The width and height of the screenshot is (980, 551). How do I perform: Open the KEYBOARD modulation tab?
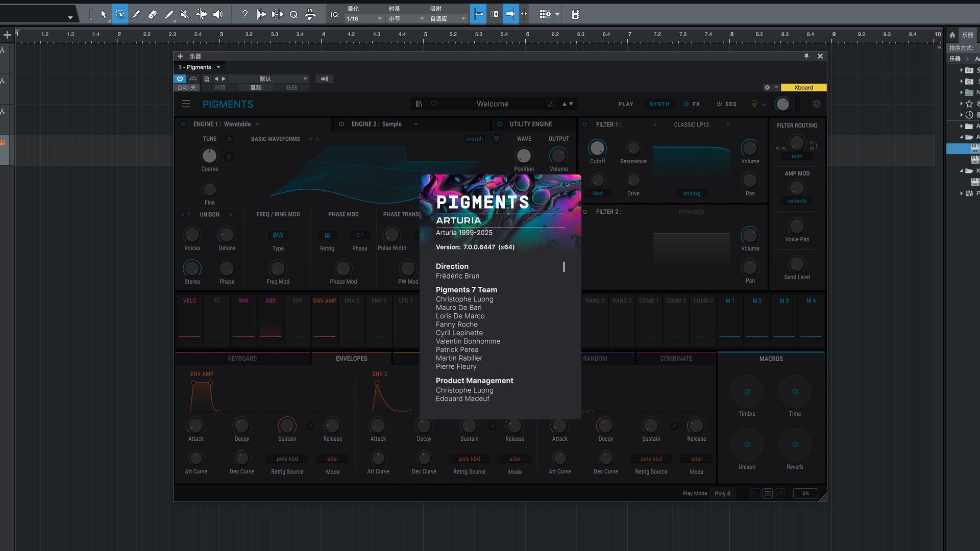[242, 359]
